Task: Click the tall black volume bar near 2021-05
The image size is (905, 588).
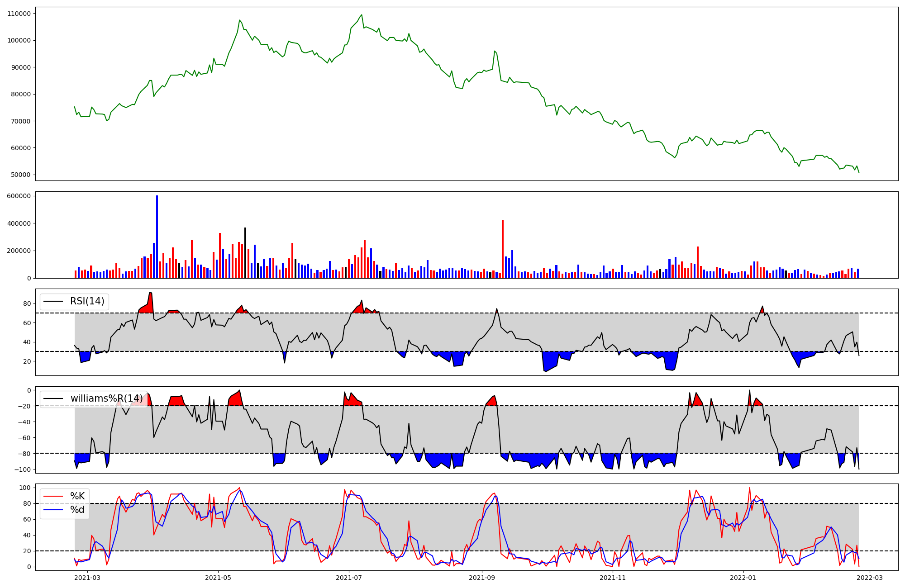Action: tap(245, 252)
